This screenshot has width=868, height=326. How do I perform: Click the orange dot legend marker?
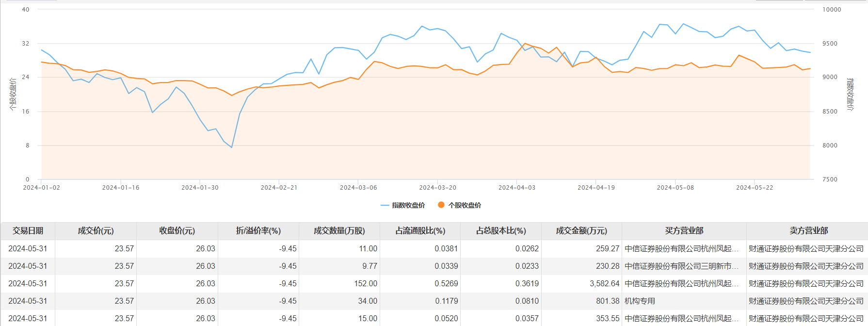click(441, 205)
